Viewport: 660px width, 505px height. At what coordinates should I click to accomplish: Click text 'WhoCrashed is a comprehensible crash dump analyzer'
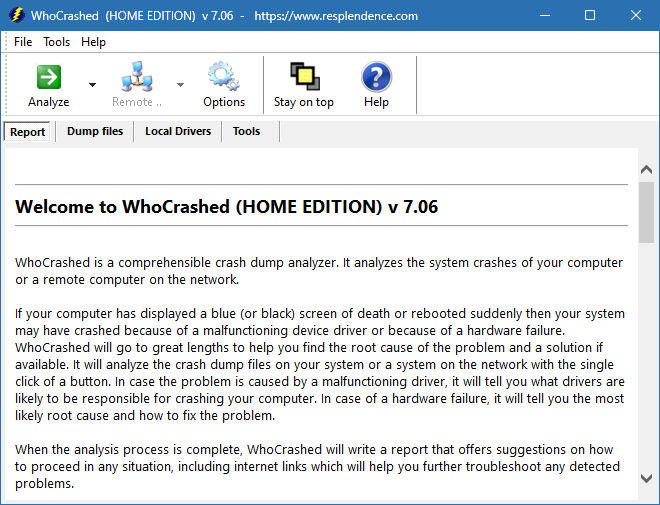click(177, 263)
